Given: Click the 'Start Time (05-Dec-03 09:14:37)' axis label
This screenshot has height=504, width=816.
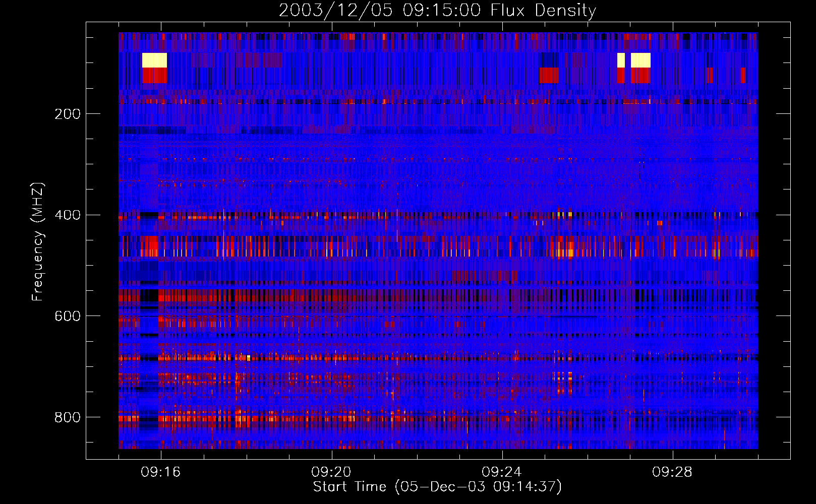Looking at the screenshot, I should tap(437, 487).
